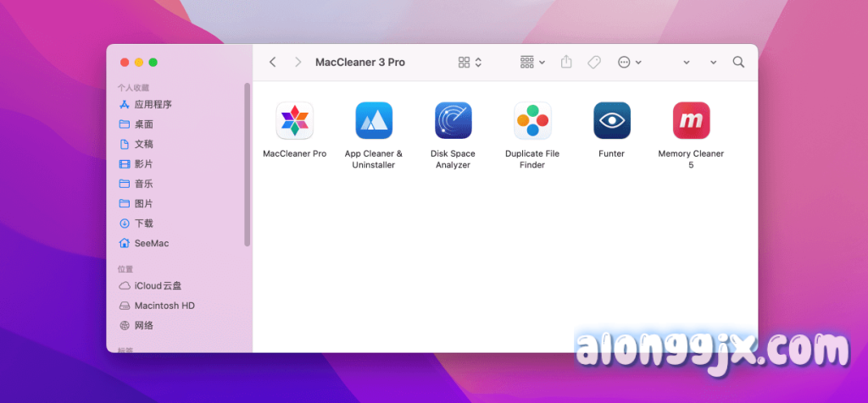Viewport: 868px width, 403px height.
Task: Select Macintosh HD in the sidebar
Action: (164, 306)
